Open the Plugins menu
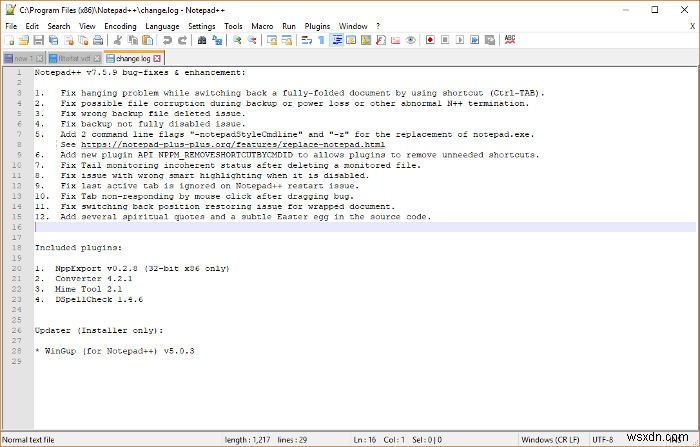This screenshot has height=447, width=700. [317, 25]
